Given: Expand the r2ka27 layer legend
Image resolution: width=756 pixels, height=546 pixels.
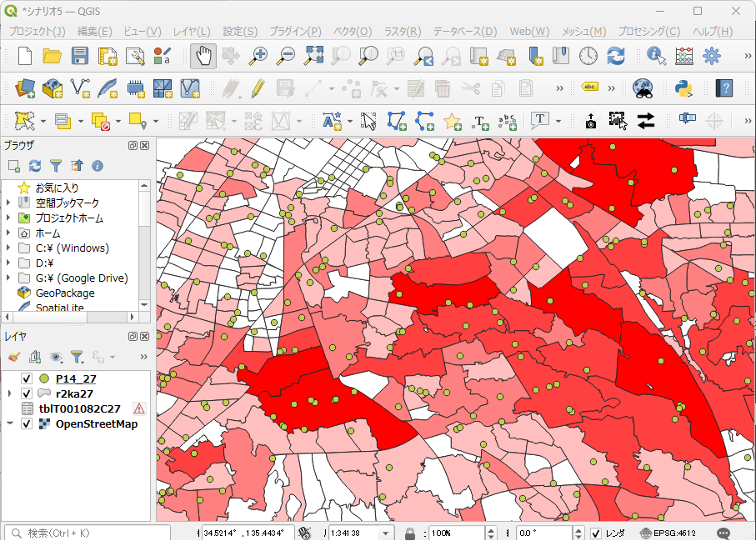Looking at the screenshot, I should pyautogui.click(x=9, y=393).
